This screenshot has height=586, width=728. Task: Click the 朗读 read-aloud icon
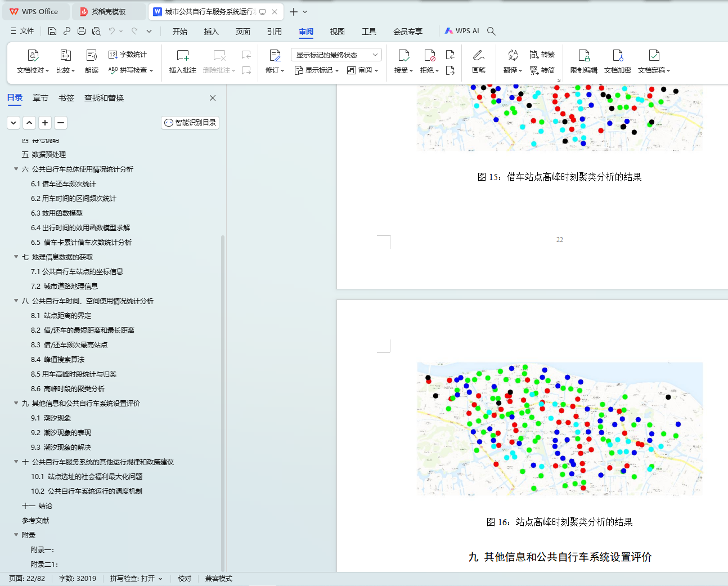[x=92, y=55]
